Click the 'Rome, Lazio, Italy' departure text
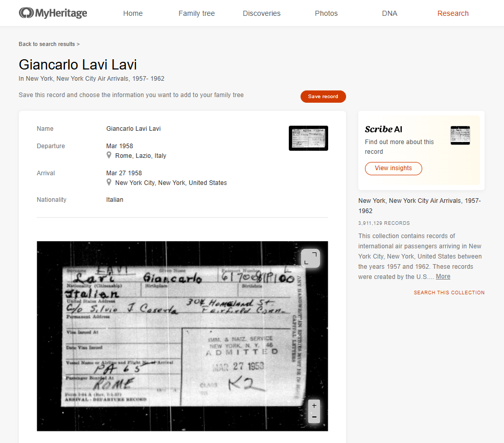This screenshot has height=443, width=504. [x=141, y=156]
